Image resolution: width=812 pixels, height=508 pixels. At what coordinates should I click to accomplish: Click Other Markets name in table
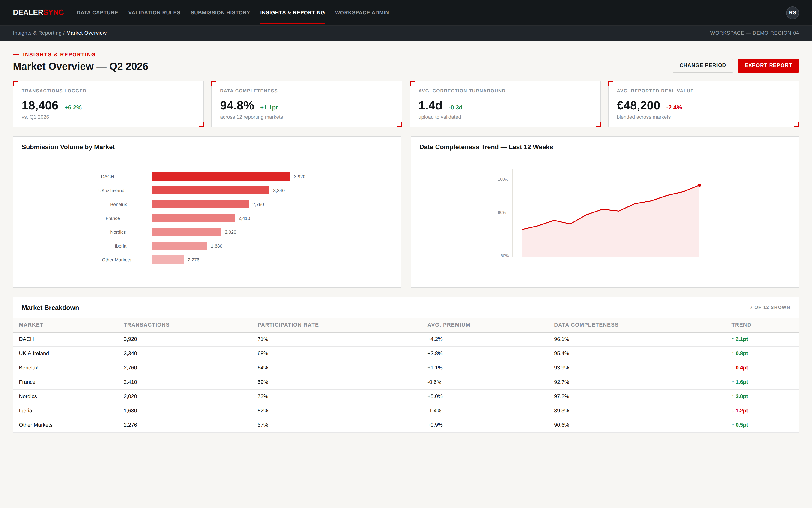coord(36,425)
